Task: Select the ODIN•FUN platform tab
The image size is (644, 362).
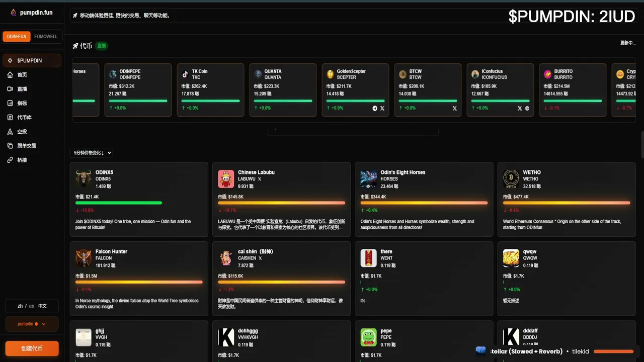Action: click(17, 37)
